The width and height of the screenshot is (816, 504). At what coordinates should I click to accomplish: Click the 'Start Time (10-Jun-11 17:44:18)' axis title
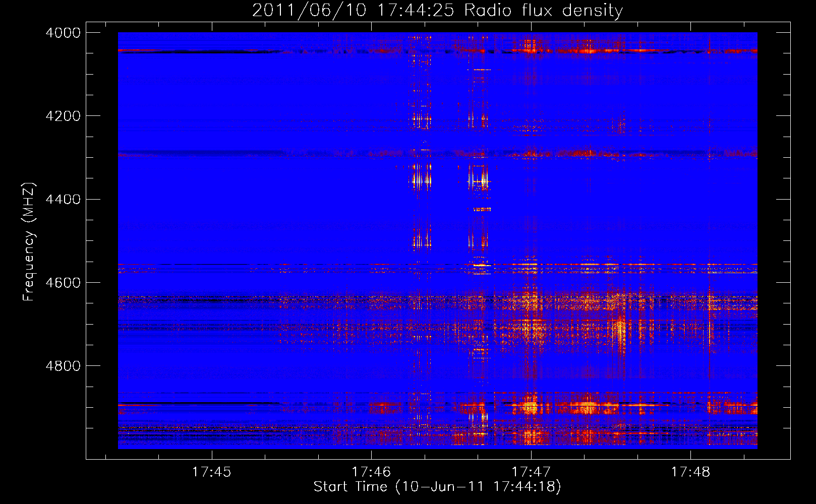[437, 487]
